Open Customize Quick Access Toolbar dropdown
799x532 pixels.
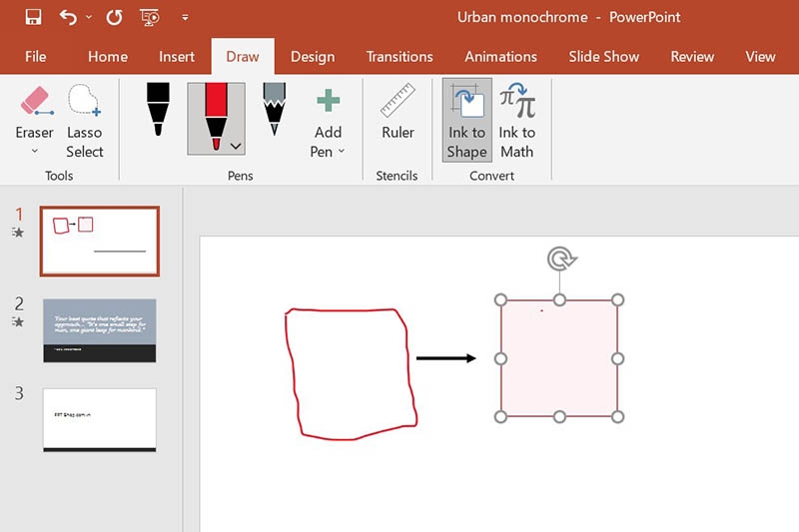185,18
